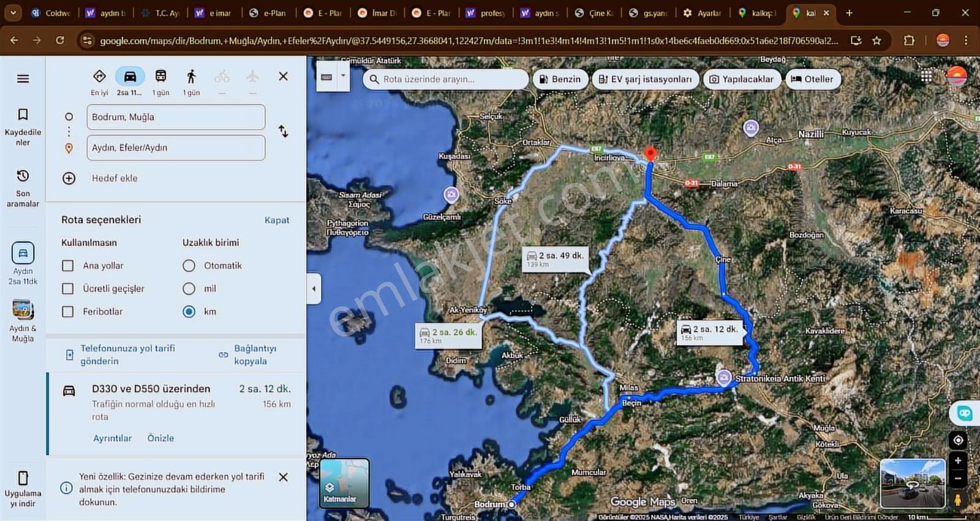Viewport: 980px width, 521px height.
Task: Filter by Benzin gas stations
Action: coord(560,79)
